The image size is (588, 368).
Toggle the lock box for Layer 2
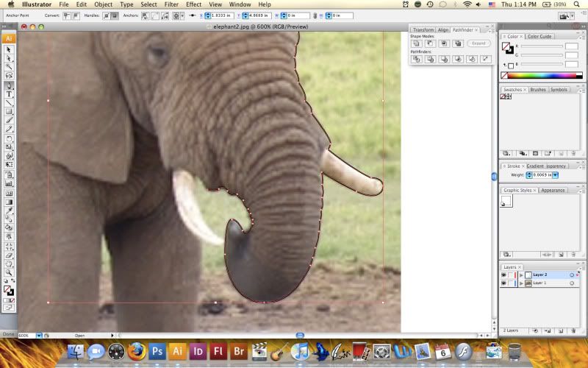pos(512,275)
